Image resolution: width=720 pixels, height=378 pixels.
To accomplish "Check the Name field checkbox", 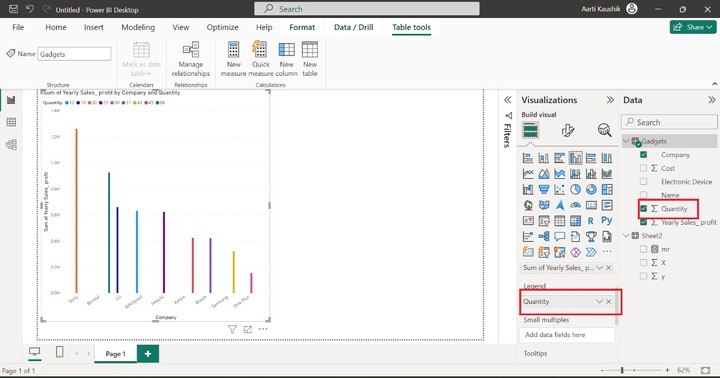I will point(643,195).
